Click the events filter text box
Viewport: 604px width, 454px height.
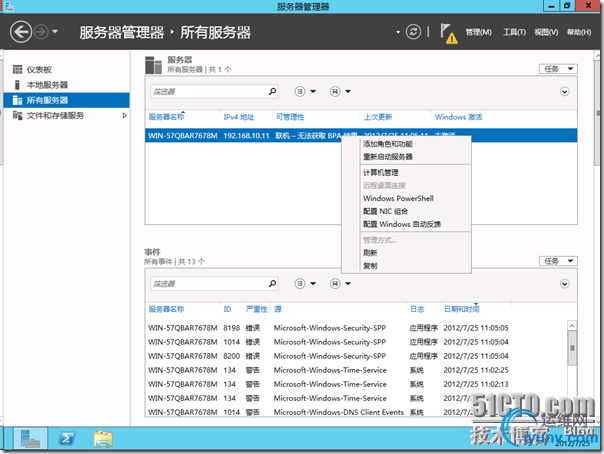[208, 284]
